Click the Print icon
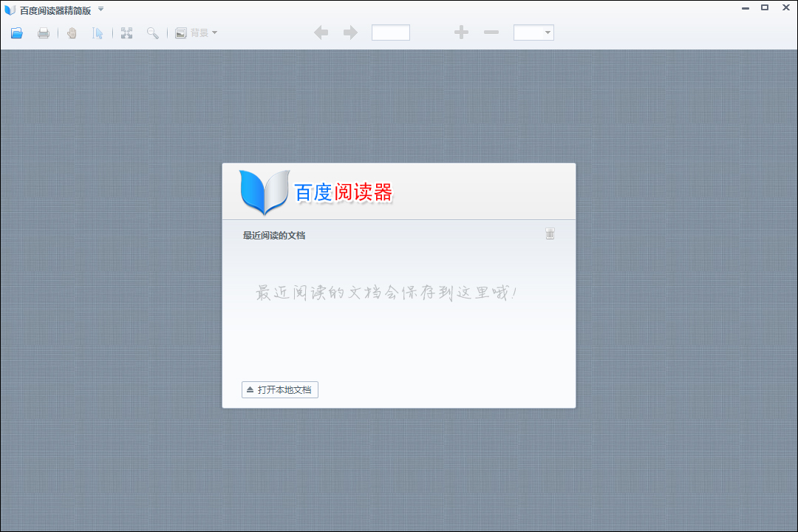Screen dimensions: 798x532 click(x=44, y=33)
